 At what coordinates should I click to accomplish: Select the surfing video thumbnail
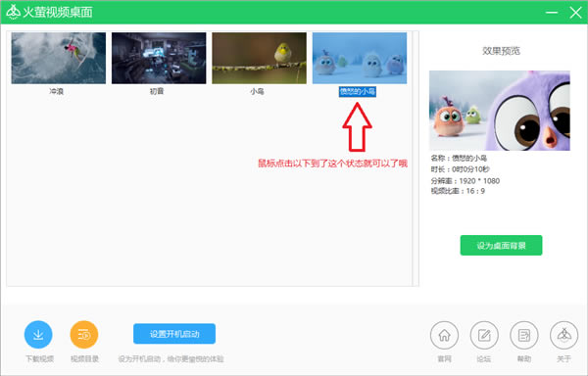(59, 58)
